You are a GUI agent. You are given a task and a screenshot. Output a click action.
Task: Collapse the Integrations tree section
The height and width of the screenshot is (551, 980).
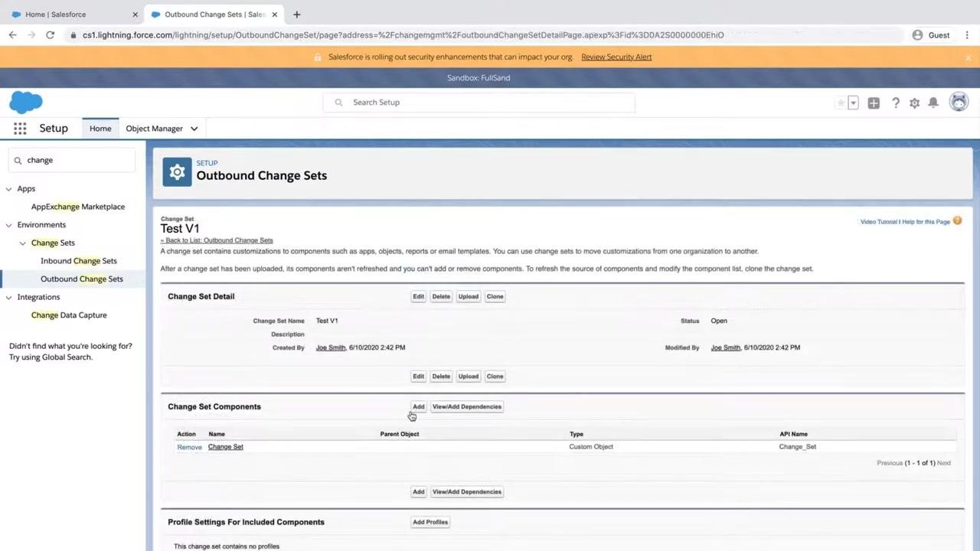coord(9,297)
